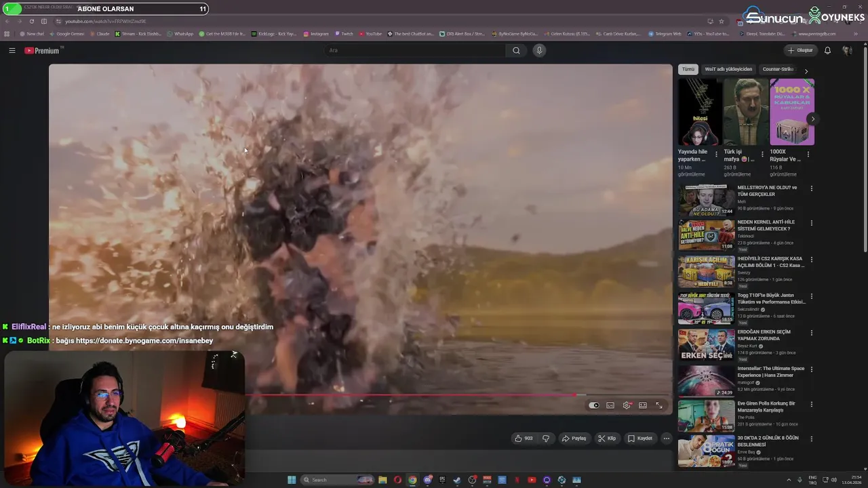
Task: Open options for ERDOĞAN ERKEN SEÇİM video
Action: tap(811, 333)
